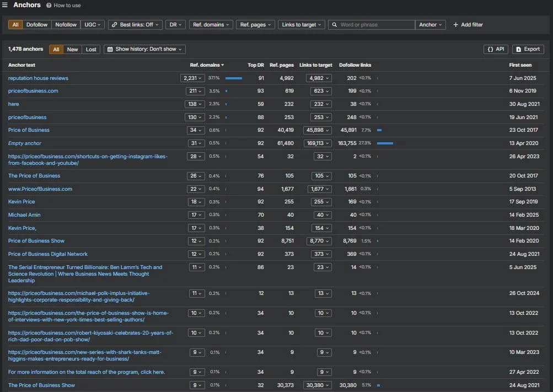Viewport: 553px width, 392px height.
Task: Open anchor reputation house reviews
Action: pos(38,78)
